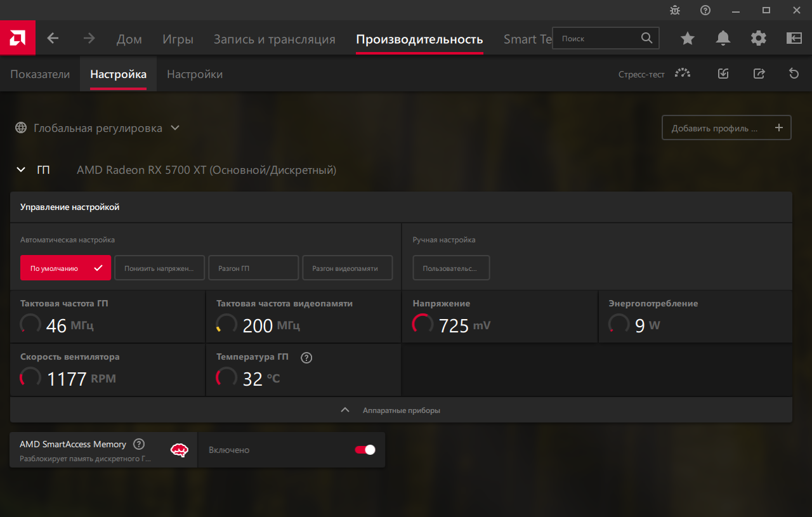This screenshot has height=517, width=812.
Task: Open the AMD SmartAccess Memory help icon
Action: click(139, 444)
